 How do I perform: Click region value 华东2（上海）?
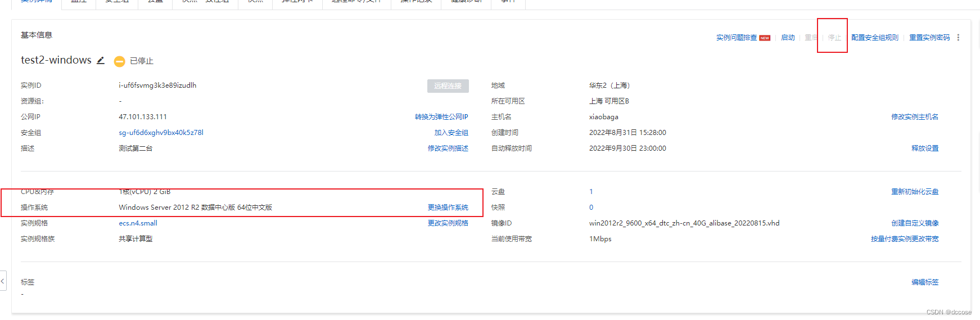tap(609, 85)
